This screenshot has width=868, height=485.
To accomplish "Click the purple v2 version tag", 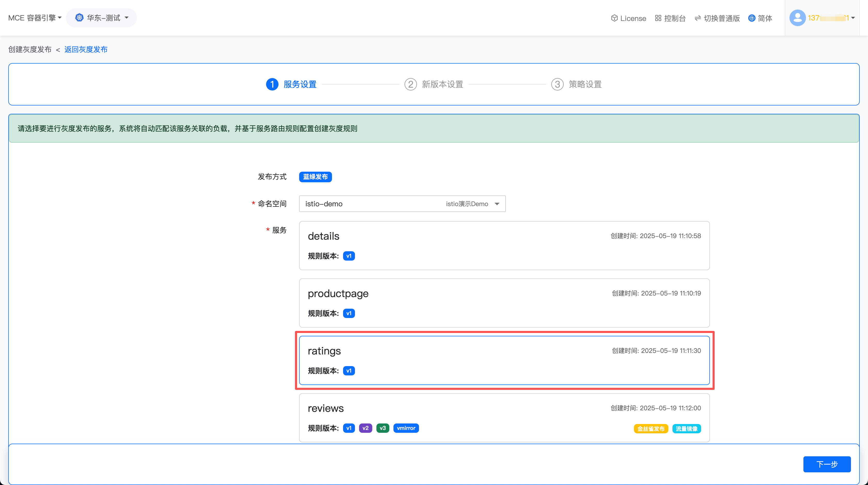I will [365, 428].
